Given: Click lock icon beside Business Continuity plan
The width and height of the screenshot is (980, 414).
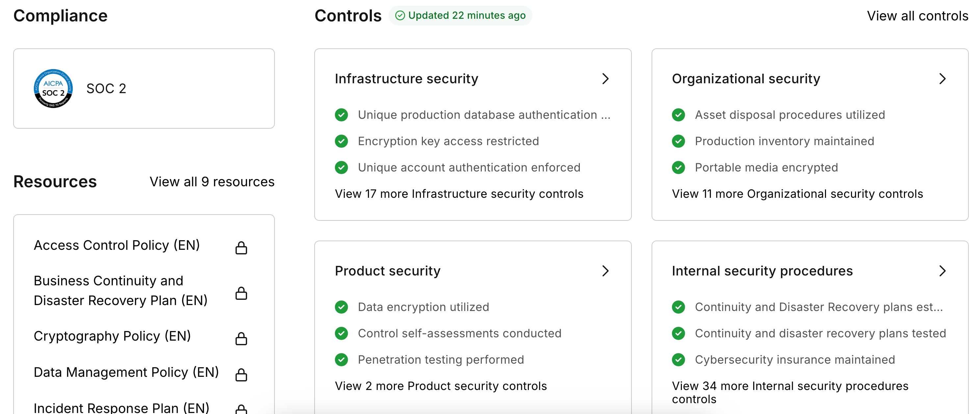Looking at the screenshot, I should click(241, 293).
